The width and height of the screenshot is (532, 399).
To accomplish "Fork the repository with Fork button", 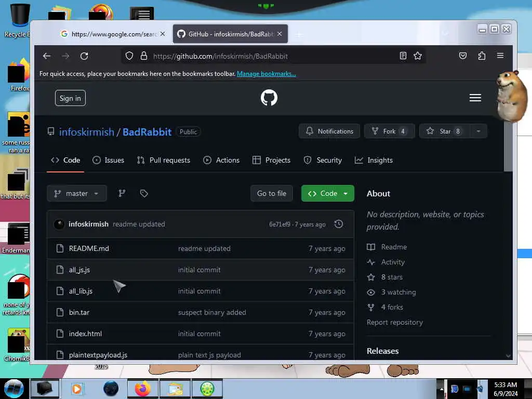I will 390,131.
